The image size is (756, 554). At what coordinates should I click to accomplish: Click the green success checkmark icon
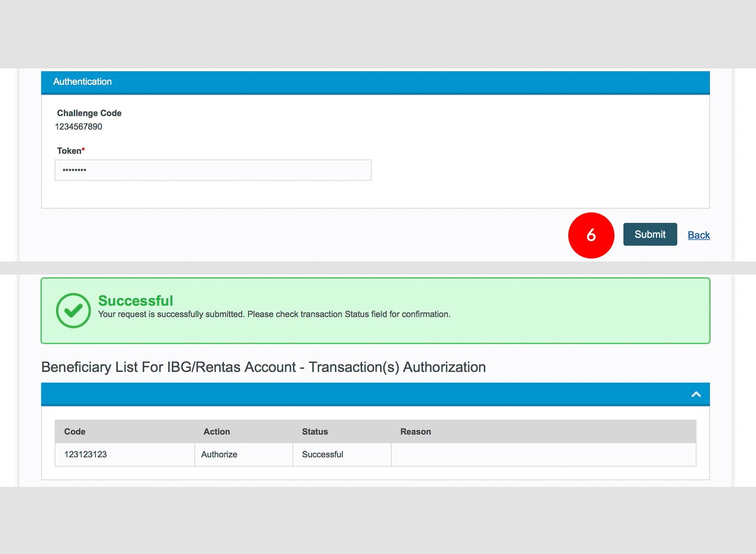tap(73, 311)
